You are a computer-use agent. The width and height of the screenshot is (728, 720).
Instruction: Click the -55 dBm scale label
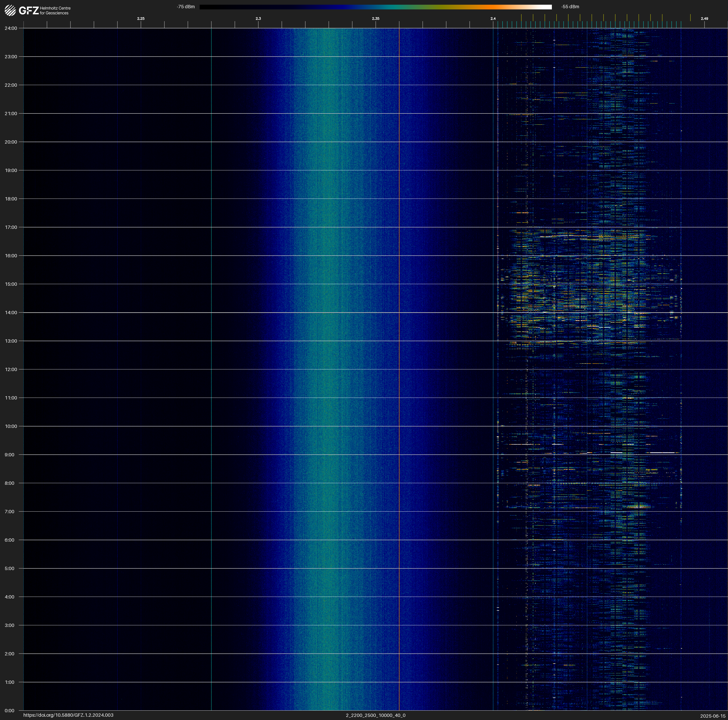point(570,7)
